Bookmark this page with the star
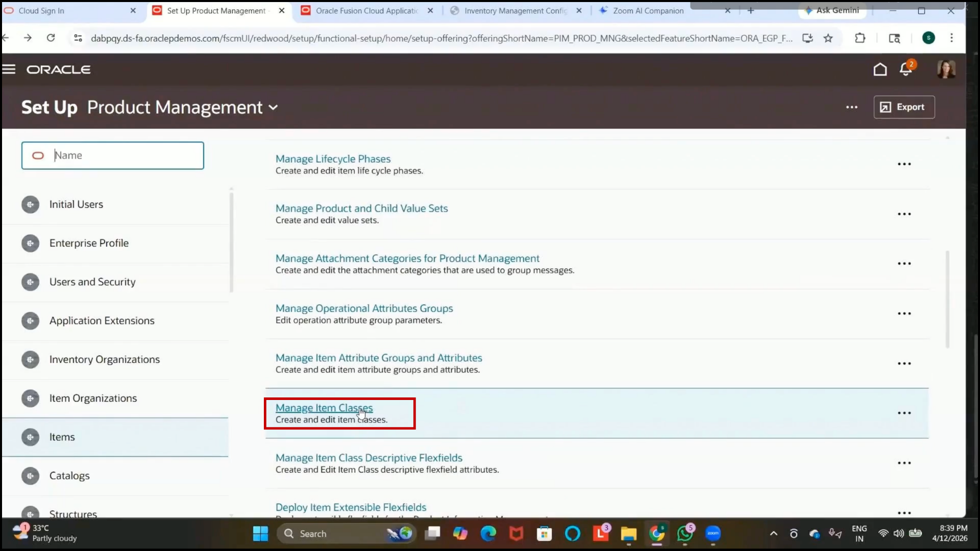The image size is (980, 551). (828, 38)
